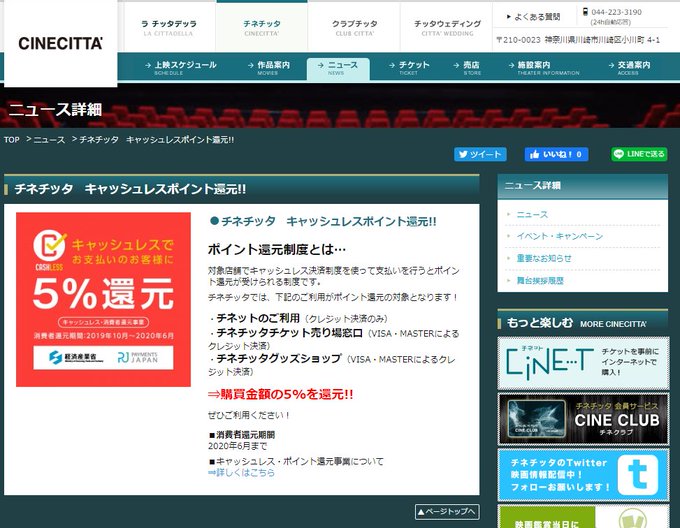Click the Twitter t icon

[638, 475]
